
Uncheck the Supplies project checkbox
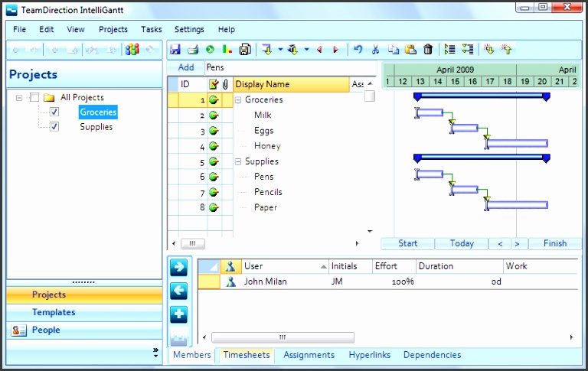coord(54,127)
